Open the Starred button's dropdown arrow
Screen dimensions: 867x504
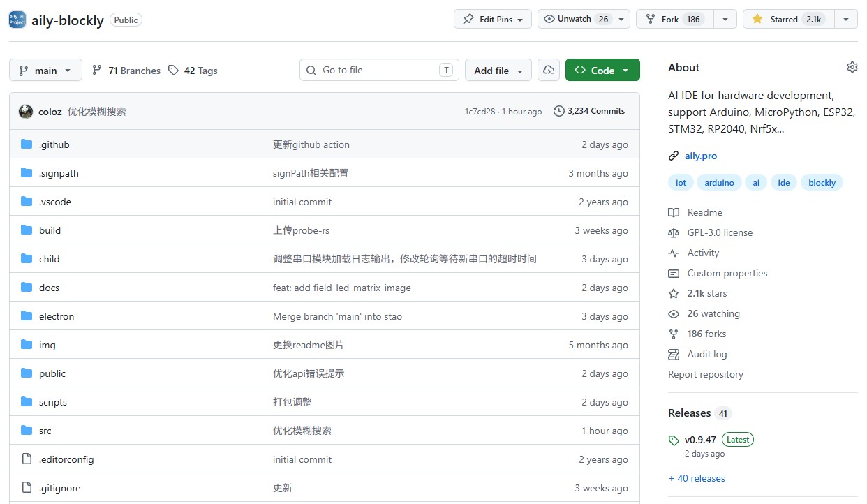click(845, 19)
